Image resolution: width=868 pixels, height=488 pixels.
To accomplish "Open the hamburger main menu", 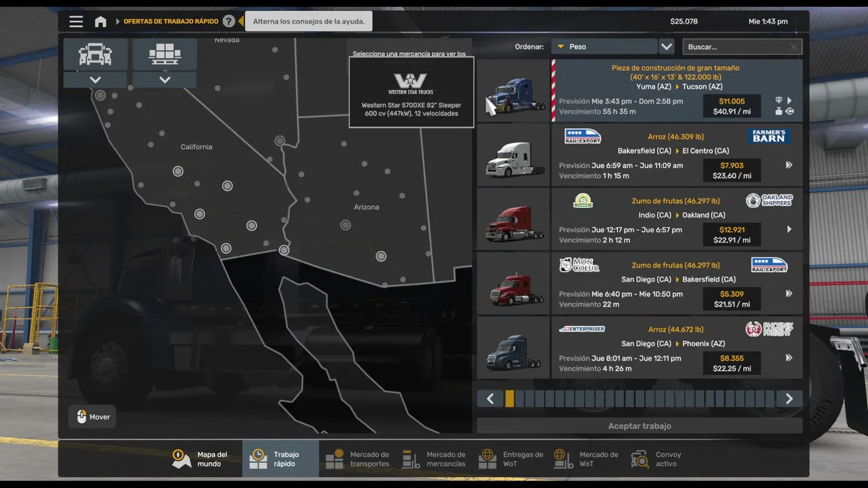I will [76, 22].
